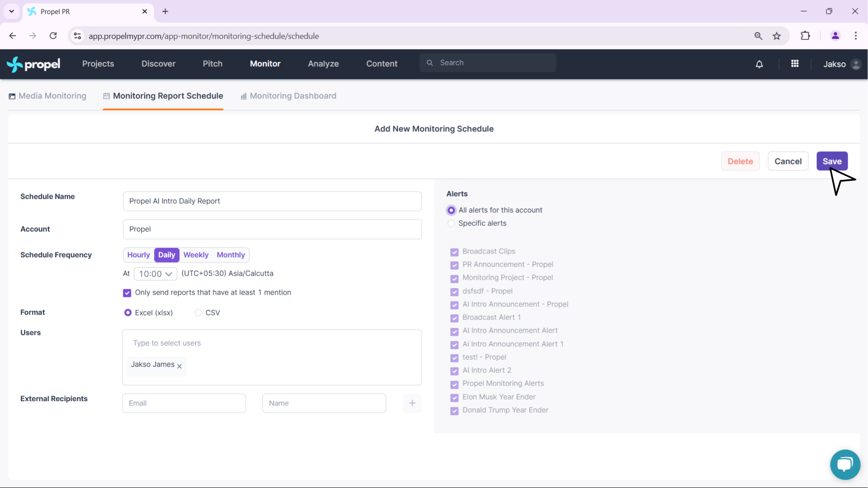Toggle PR Announcement - Propel checkbox
The height and width of the screenshot is (488, 868).
(454, 265)
